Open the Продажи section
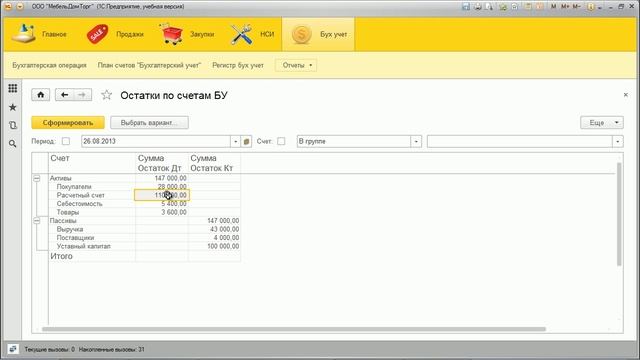The height and width of the screenshot is (360, 640). tap(115, 34)
